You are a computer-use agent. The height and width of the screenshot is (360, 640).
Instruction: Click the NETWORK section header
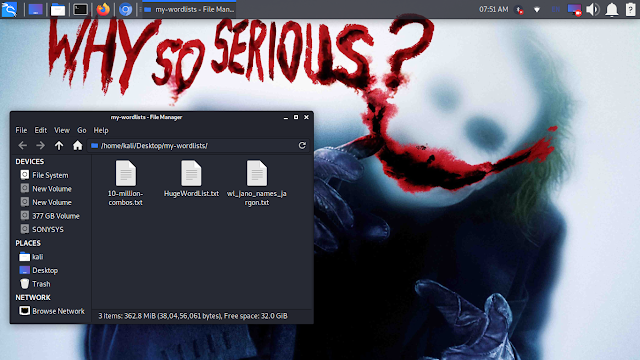pos(33,298)
